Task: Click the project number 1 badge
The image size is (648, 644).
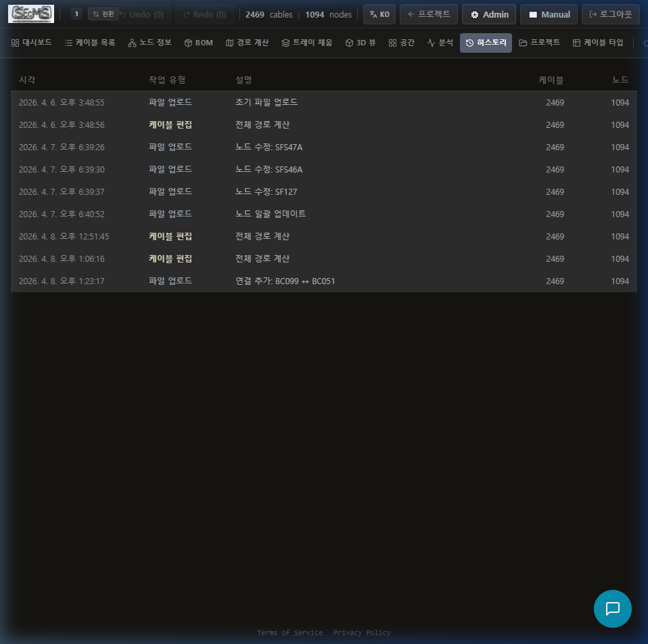Action: 76,14
